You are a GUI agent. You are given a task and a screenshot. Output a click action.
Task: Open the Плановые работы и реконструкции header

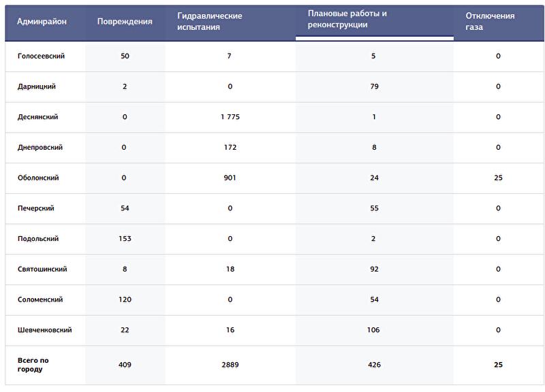pyautogui.click(x=347, y=19)
